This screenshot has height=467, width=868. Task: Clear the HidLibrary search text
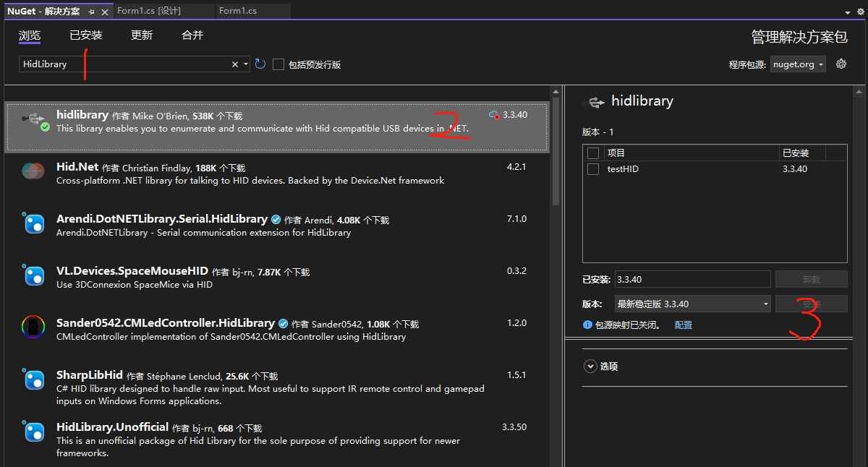[234, 64]
